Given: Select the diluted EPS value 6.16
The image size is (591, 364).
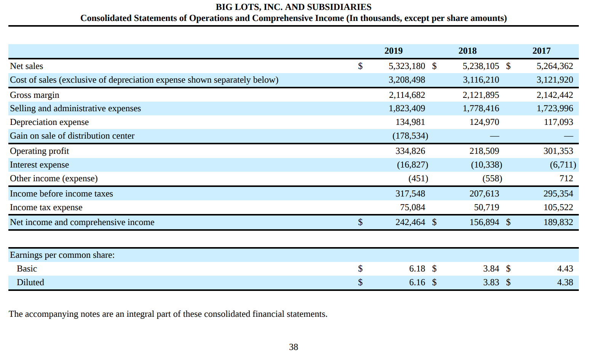Looking at the screenshot, I should 417,282.
